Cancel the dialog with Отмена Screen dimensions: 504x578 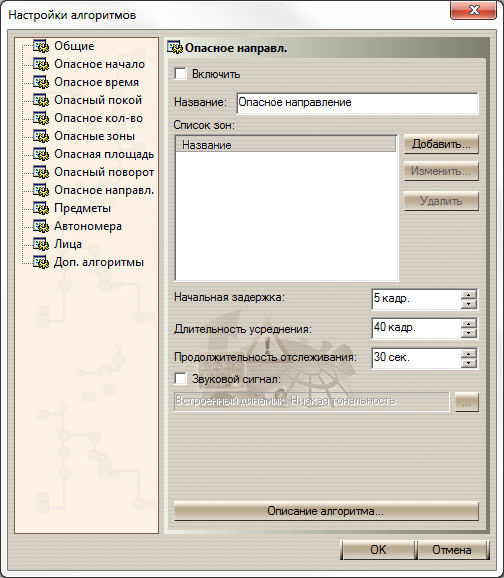(x=452, y=550)
